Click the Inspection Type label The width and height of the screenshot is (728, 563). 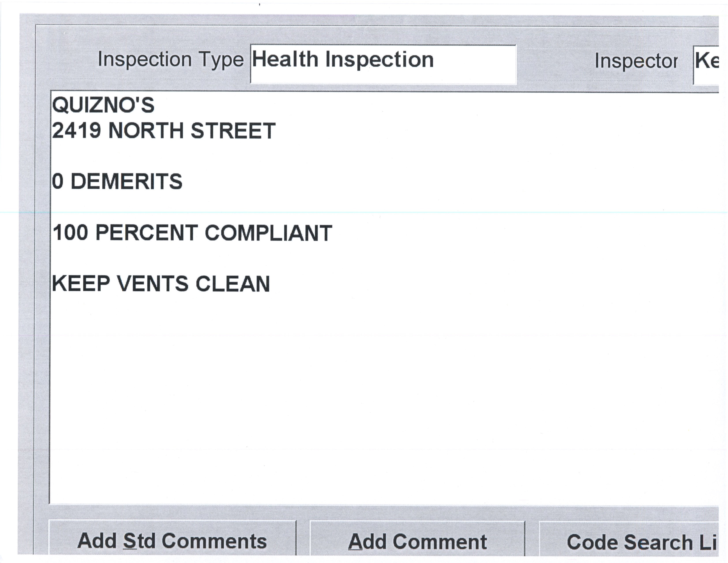tap(171, 60)
